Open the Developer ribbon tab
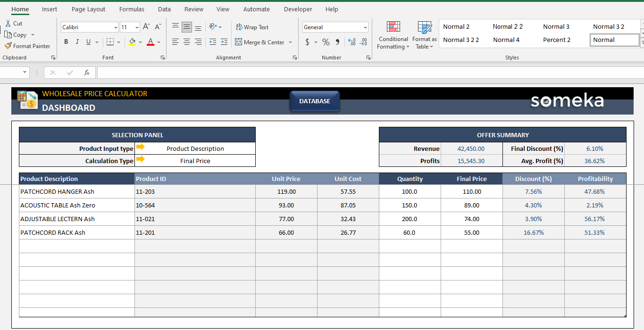 point(298,9)
